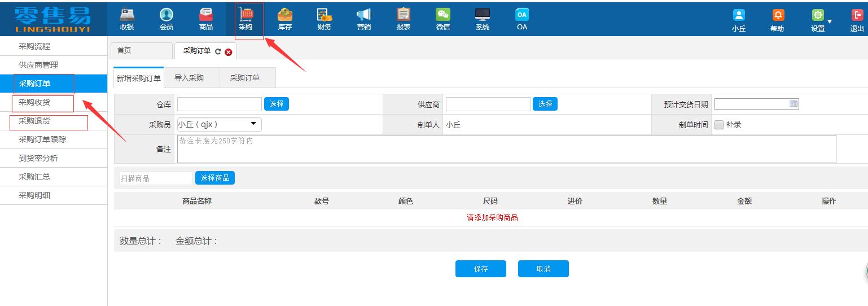Screen dimensions: 868x306
Task: Click the 帮助 help bell icon
Action: pyautogui.click(x=778, y=16)
